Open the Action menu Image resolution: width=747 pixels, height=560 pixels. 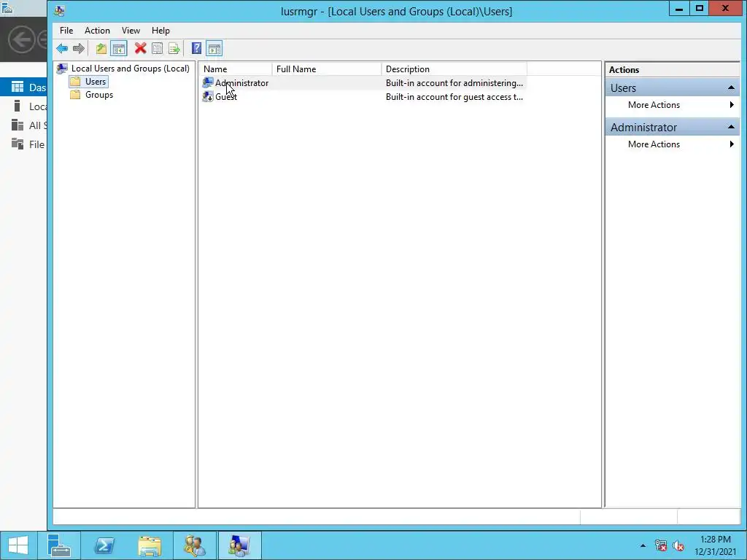coord(97,31)
